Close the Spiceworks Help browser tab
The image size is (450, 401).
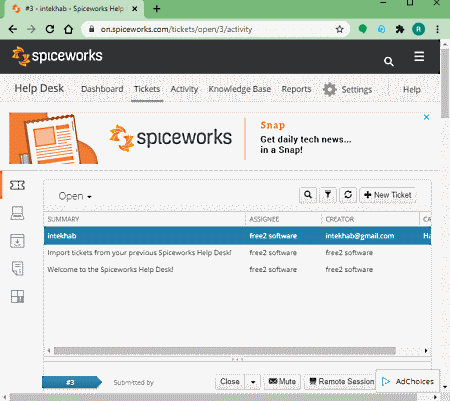tap(135, 9)
